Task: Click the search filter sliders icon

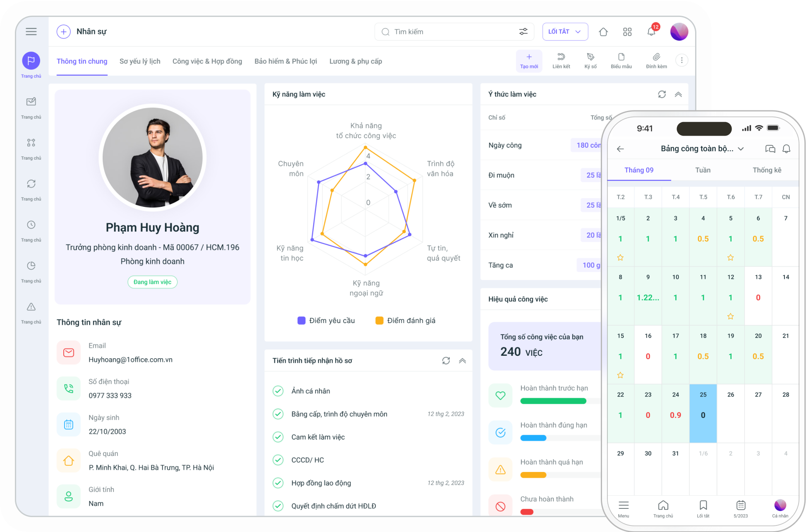Action: coord(523,32)
